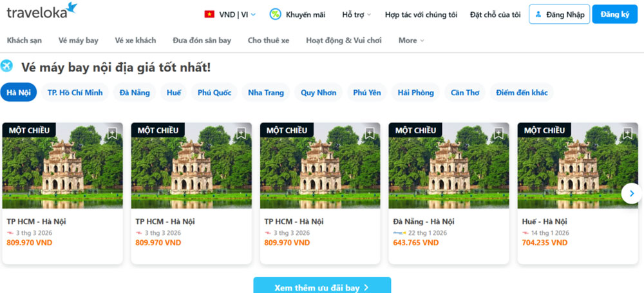Open the Khuyến mãi promotions percent icon
Screen dimensions: 644x293
pos(275,14)
